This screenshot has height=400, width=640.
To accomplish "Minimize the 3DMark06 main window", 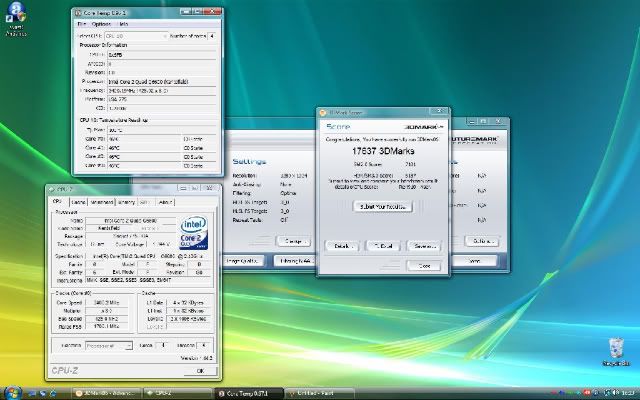I will click(x=471, y=121).
